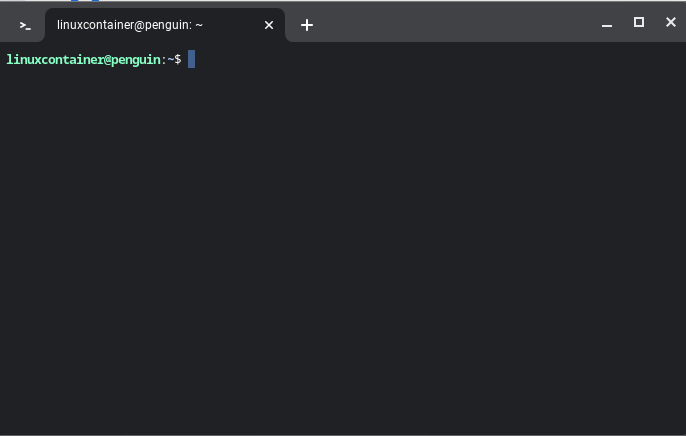Close the terminal window
Screen dimensions: 686x436
671,22
